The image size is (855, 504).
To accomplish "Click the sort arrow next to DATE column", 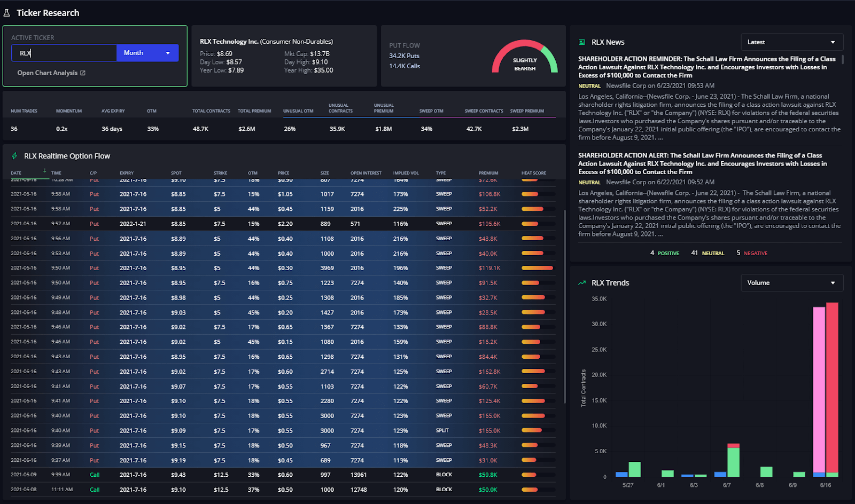I will 44,171.
